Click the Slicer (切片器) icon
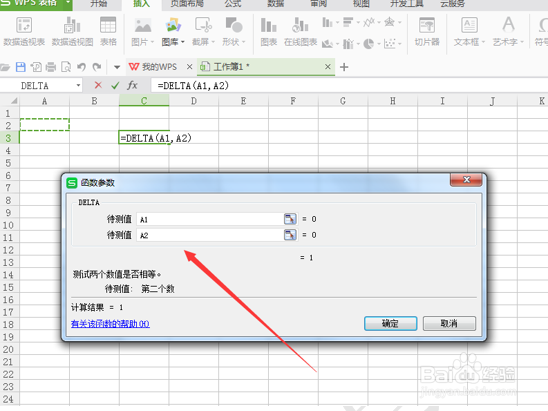 click(x=427, y=26)
